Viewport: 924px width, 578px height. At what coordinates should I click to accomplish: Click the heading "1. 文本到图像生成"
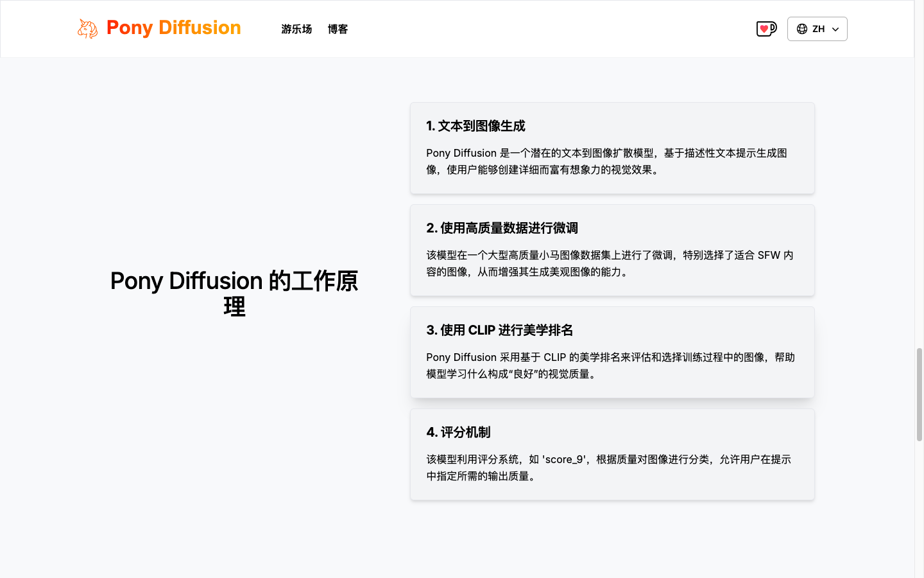point(475,126)
